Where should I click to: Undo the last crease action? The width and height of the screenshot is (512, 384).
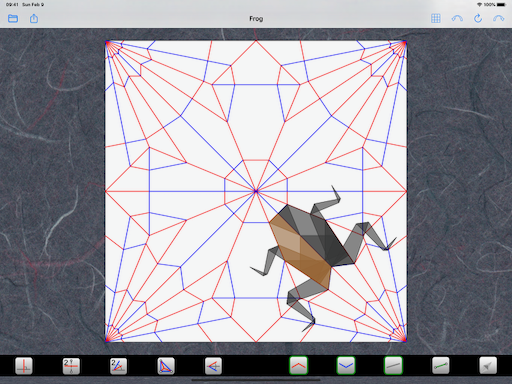tap(457, 18)
